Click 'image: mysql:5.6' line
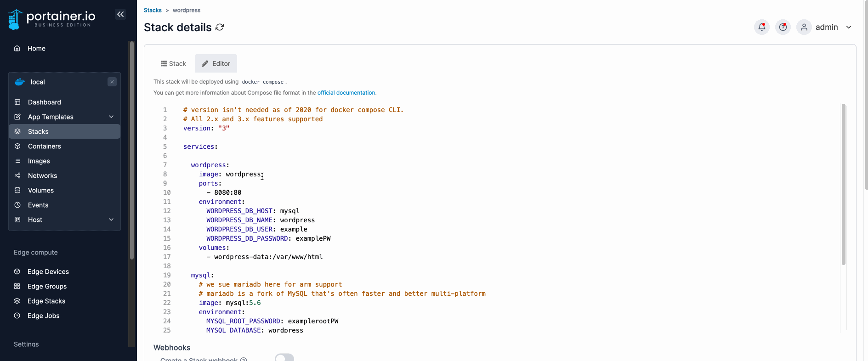The image size is (868, 361). tap(230, 303)
